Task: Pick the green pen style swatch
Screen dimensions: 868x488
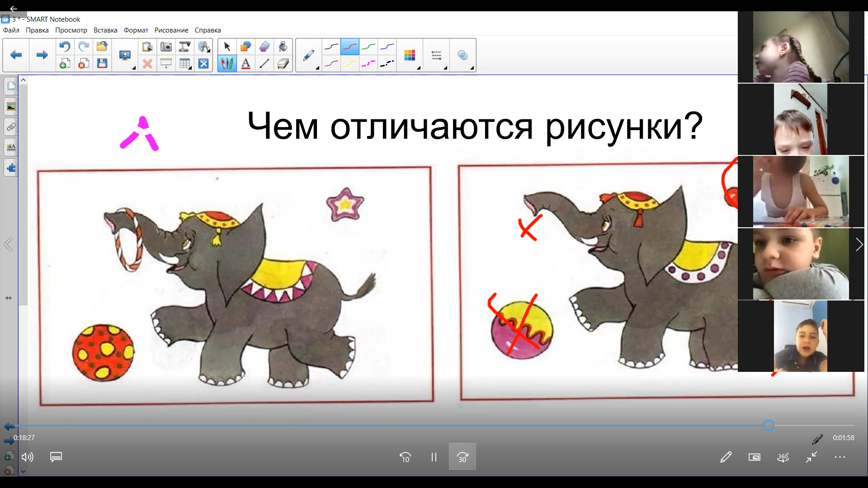Action: pos(368,47)
